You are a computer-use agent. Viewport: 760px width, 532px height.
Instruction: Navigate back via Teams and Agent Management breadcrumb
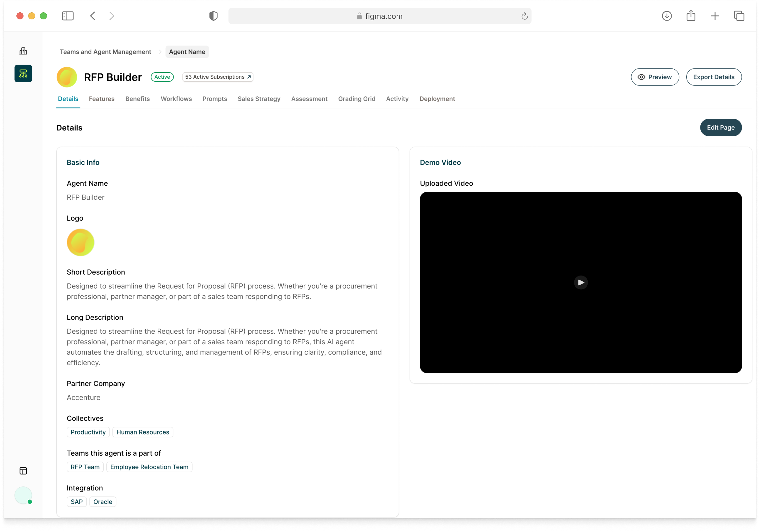[x=105, y=52]
